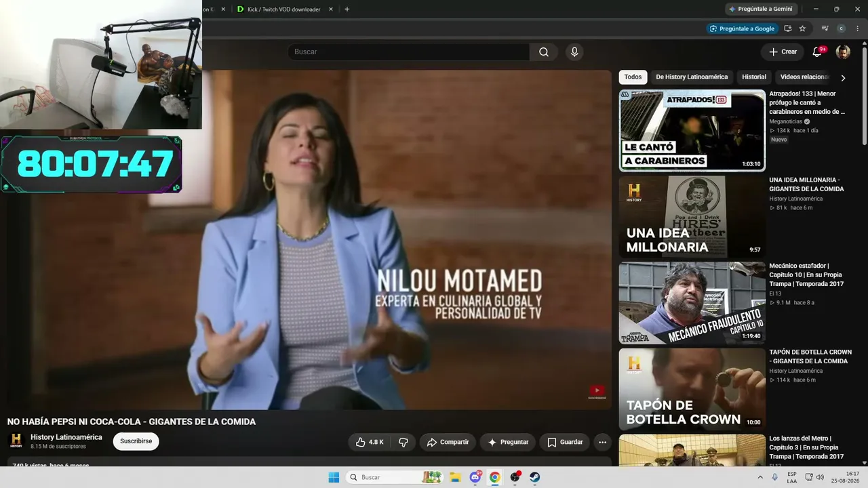The width and height of the screenshot is (868, 488).
Task: Click '8.15 M de suscriptores' text
Action: point(58,447)
